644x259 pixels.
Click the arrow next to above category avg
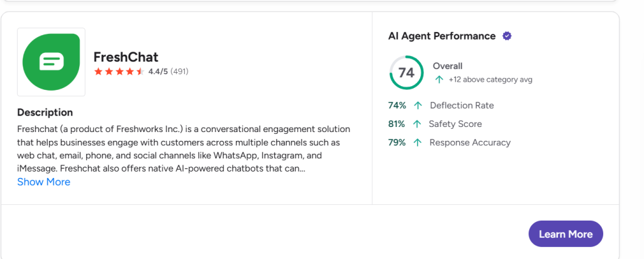pyautogui.click(x=440, y=80)
